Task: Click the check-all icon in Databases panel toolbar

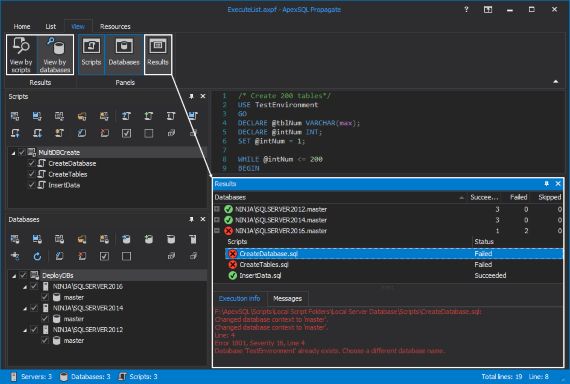Action: click(104, 256)
